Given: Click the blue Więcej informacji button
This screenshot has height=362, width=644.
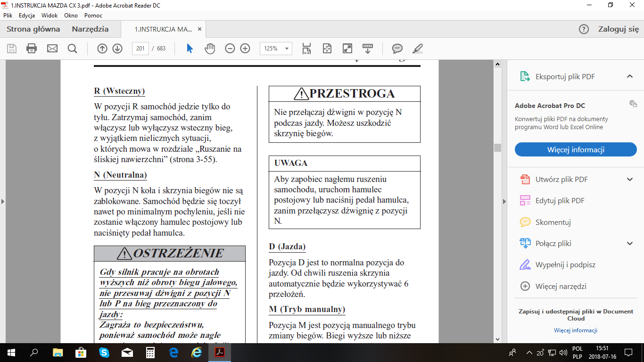Looking at the screenshot, I should click(x=576, y=150).
